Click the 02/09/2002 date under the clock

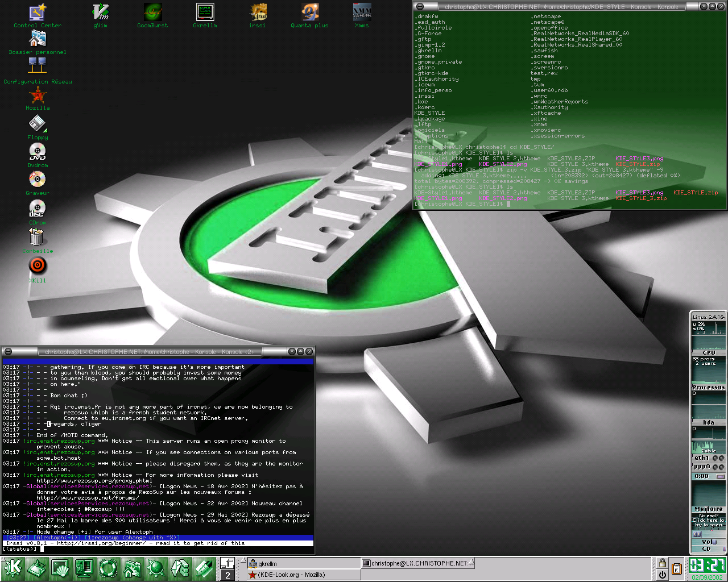(x=707, y=577)
